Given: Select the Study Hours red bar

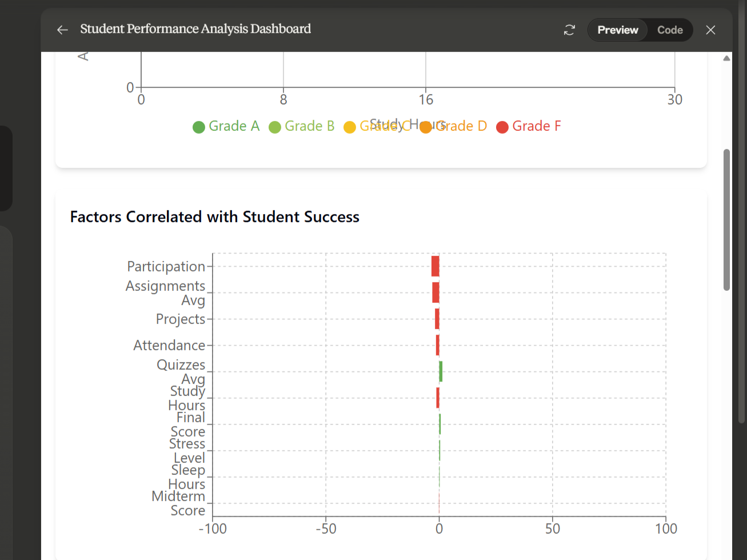Looking at the screenshot, I should [438, 398].
